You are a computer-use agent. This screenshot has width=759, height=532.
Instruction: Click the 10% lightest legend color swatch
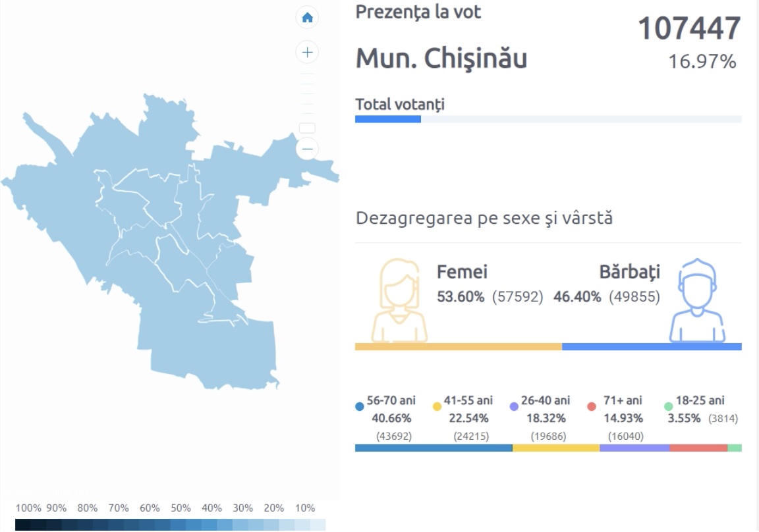coord(318,525)
